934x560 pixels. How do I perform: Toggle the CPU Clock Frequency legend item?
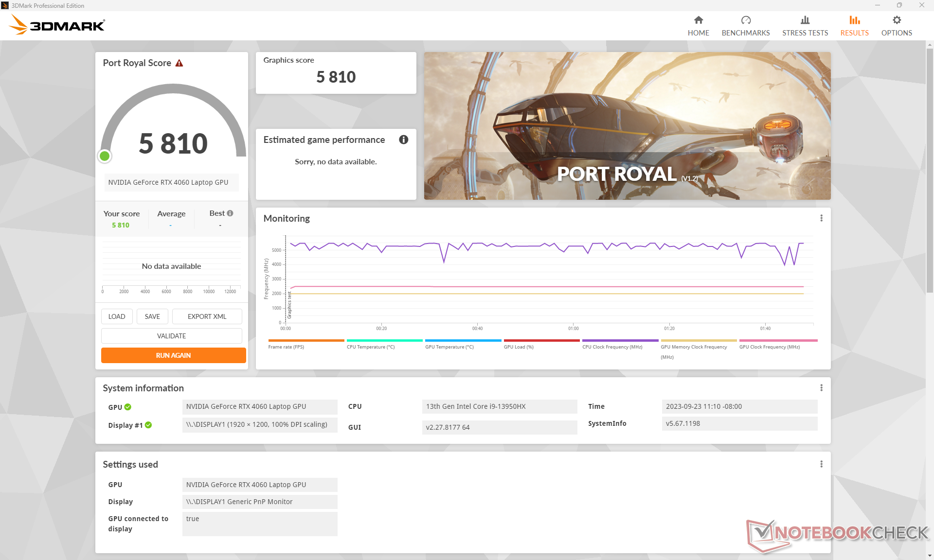pos(612,347)
